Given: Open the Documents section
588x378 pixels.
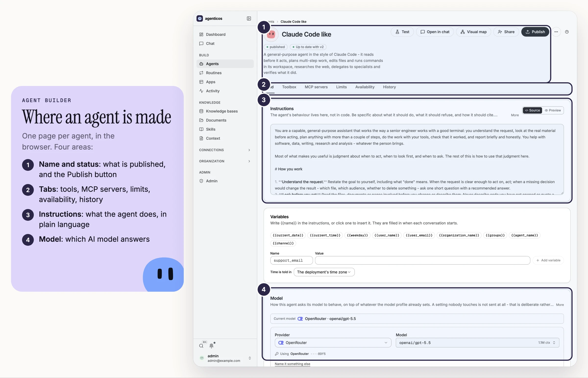Looking at the screenshot, I should (x=225, y=120).
